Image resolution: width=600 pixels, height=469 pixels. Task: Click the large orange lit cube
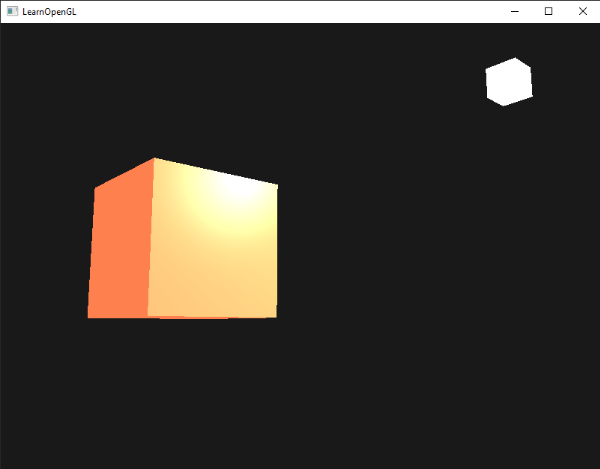point(183,238)
